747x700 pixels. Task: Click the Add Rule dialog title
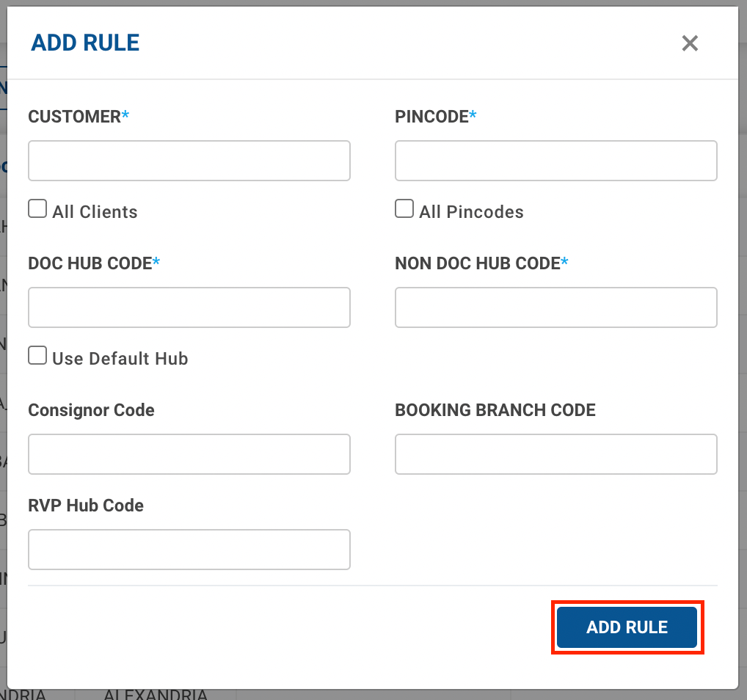click(85, 43)
